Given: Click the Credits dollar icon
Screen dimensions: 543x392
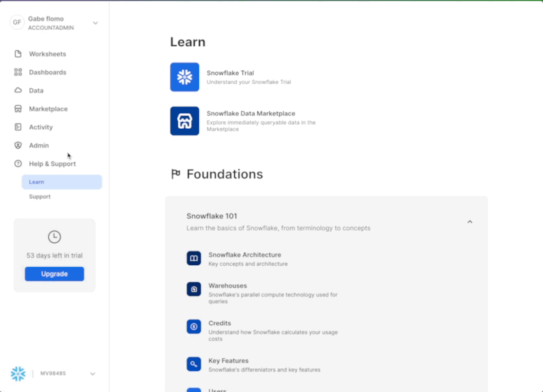Looking at the screenshot, I should [x=194, y=327].
